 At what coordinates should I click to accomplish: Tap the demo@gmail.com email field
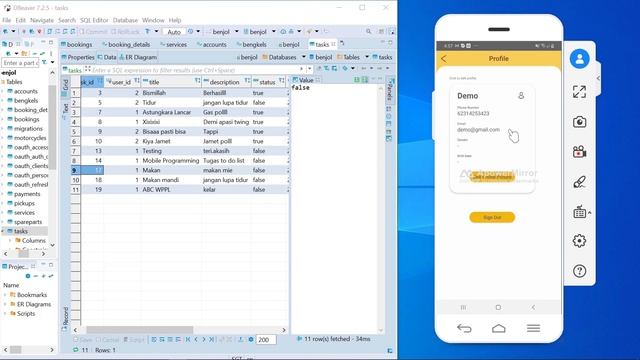point(478,129)
